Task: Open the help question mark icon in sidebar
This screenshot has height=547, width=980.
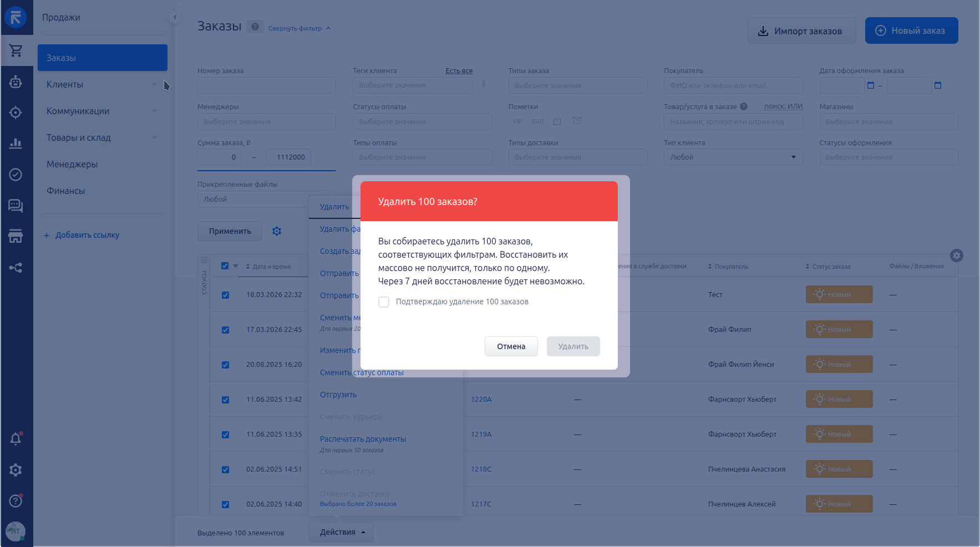Action: click(16, 501)
